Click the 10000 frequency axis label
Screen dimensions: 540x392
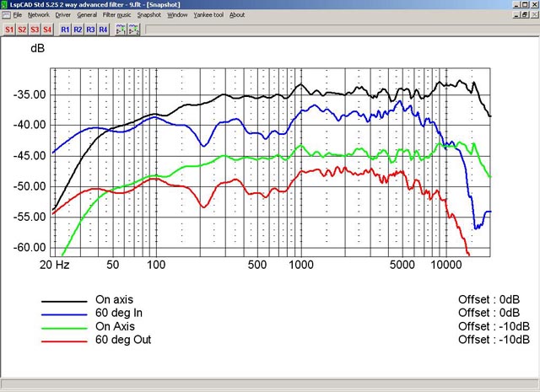point(446,265)
